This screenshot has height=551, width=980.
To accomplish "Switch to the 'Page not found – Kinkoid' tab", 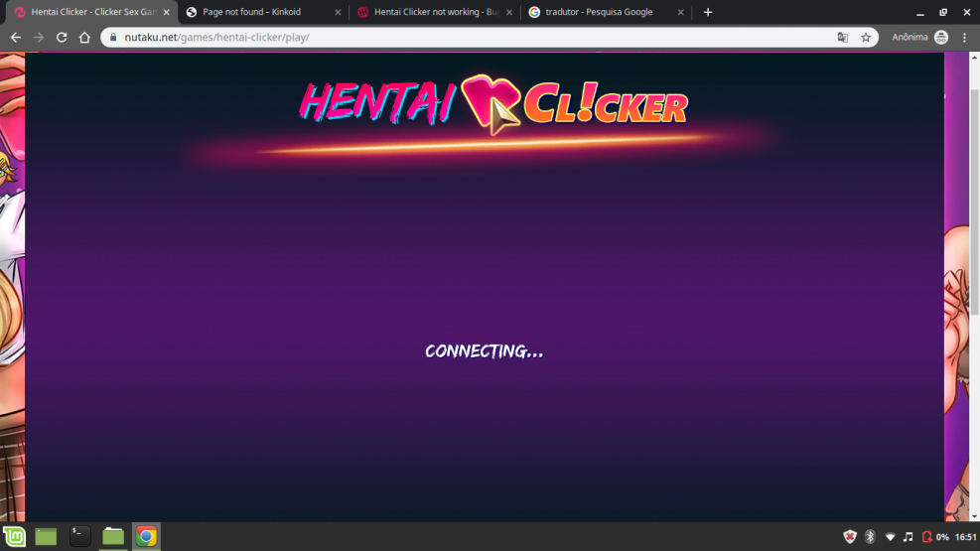I will (x=252, y=12).
